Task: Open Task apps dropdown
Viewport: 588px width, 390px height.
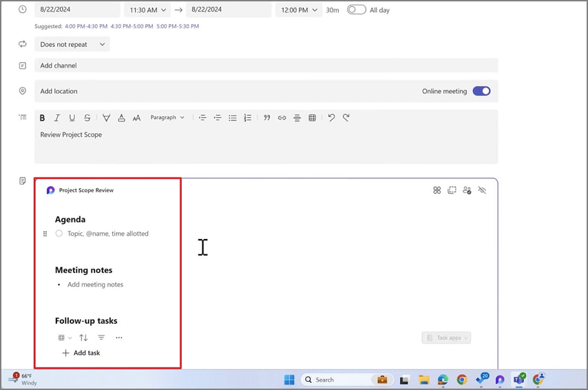Action: (x=446, y=338)
